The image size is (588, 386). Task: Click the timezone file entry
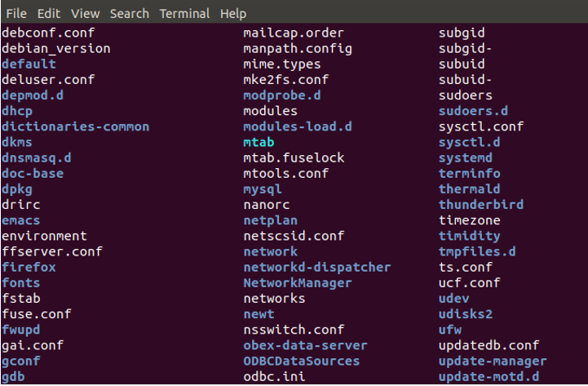tap(470, 220)
